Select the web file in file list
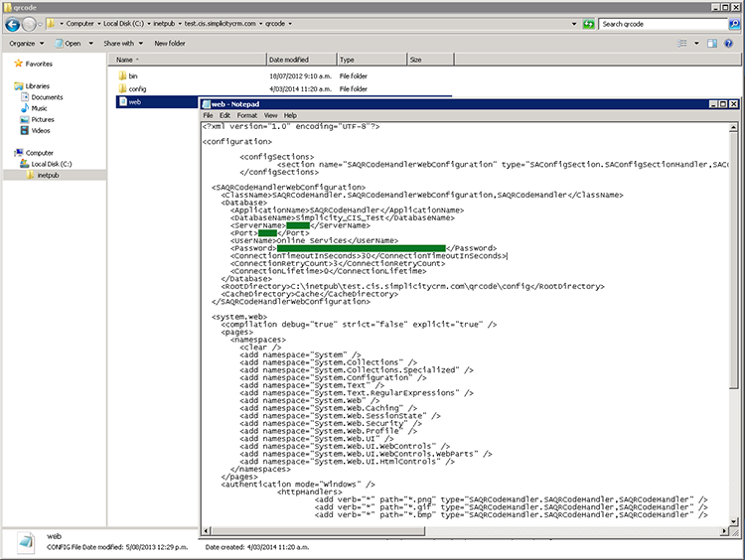Image resolution: width=745 pixels, height=560 pixels. pyautogui.click(x=135, y=101)
